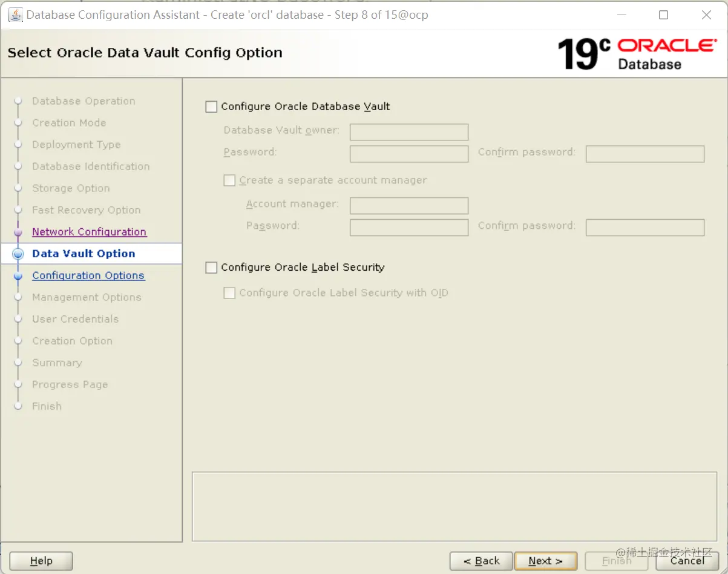Image resolution: width=728 pixels, height=574 pixels.
Task: Click Summary step text
Action: click(57, 363)
